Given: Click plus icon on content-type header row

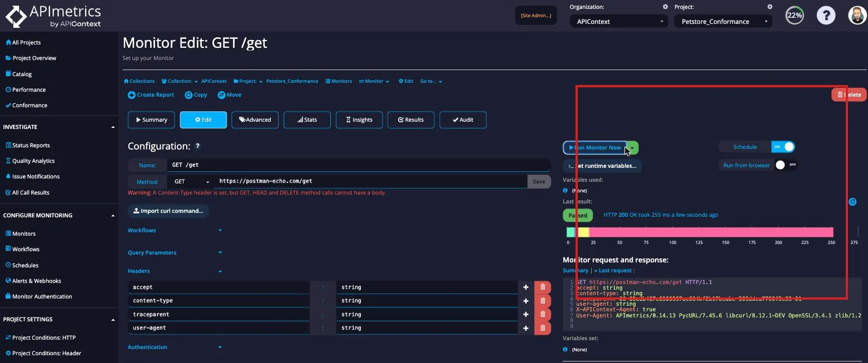Looking at the screenshot, I should pos(525,301).
